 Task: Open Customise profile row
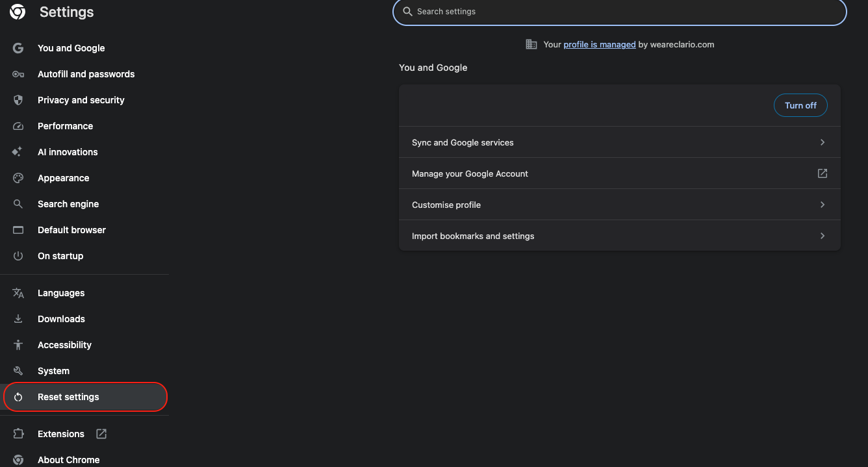click(x=620, y=205)
